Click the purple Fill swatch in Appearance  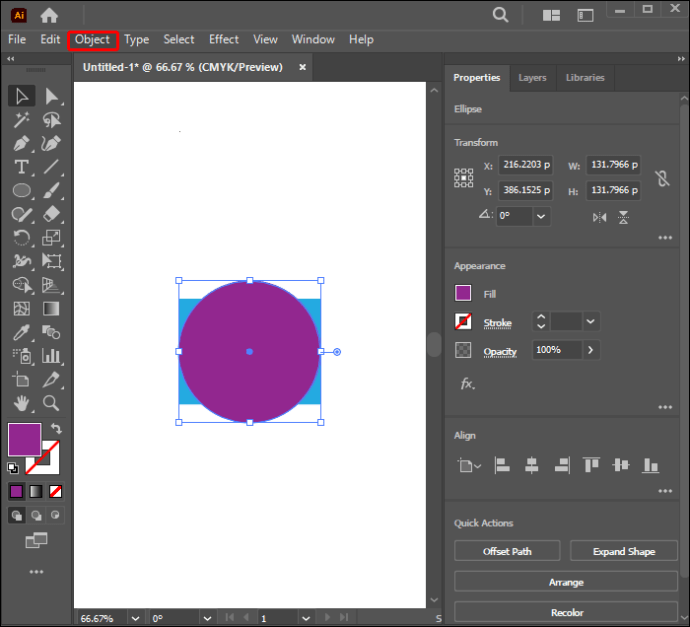463,293
